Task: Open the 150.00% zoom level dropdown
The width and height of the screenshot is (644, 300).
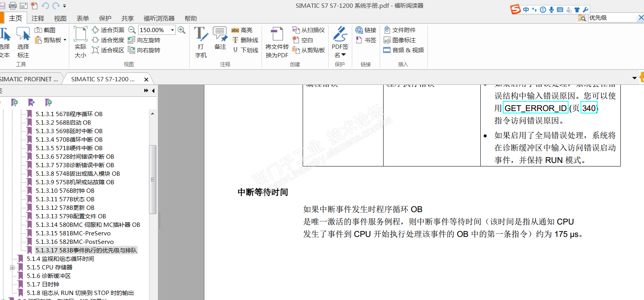Action: point(173,30)
